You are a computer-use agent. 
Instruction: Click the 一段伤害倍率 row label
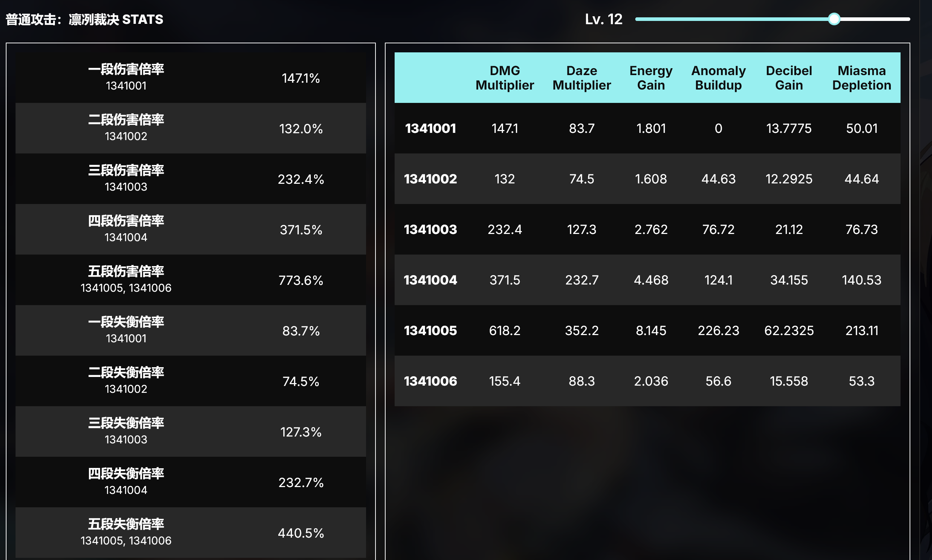(126, 69)
